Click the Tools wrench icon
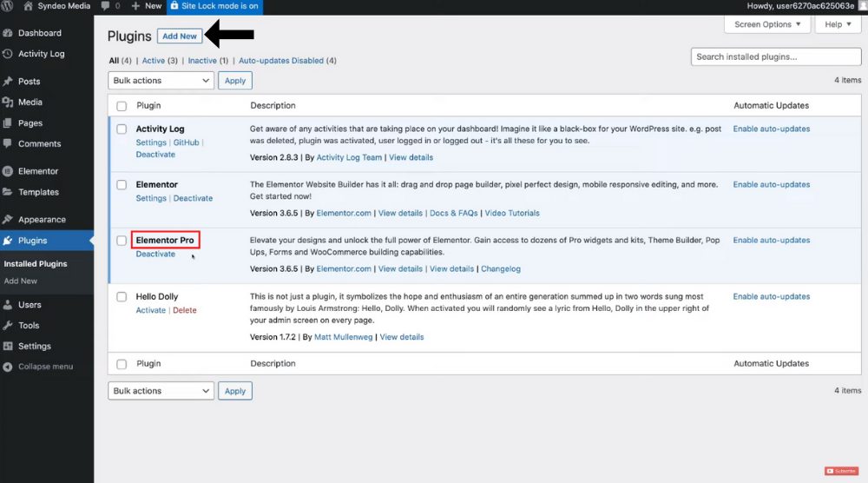This screenshot has width=868, height=483. tap(8, 325)
